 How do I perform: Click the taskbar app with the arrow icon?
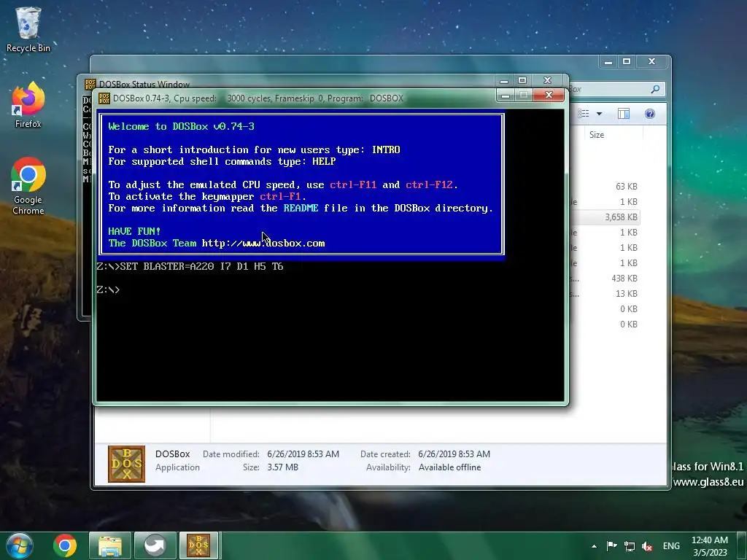point(155,545)
